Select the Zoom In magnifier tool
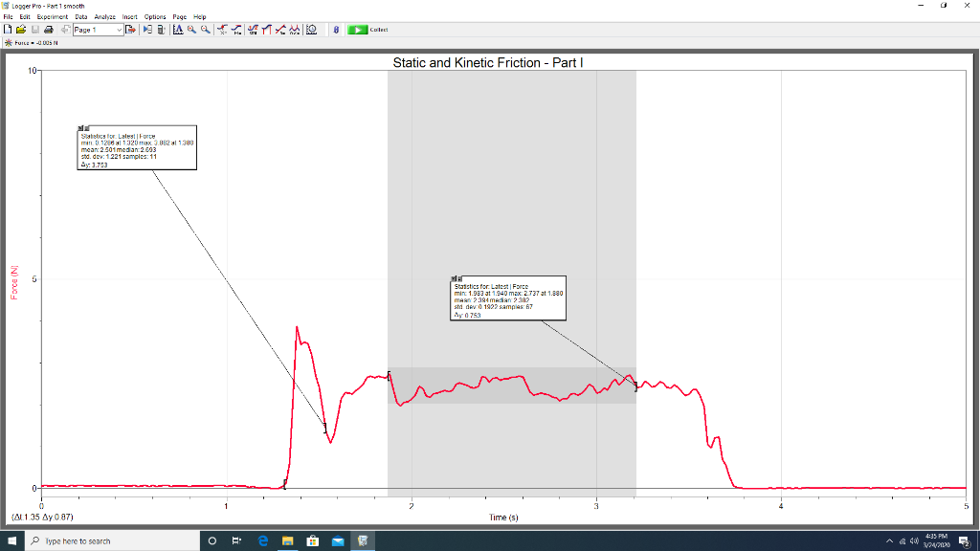Viewport: 980px width, 551px height. coord(189,29)
